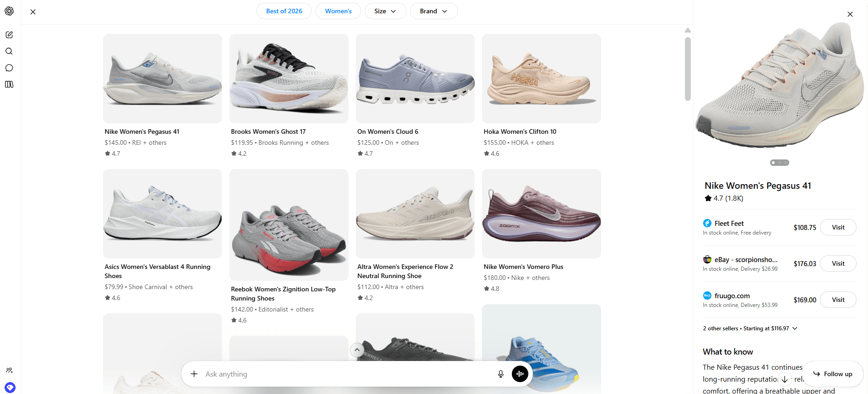Click the "$119.95 • Brooks Running + others" text

click(280, 142)
